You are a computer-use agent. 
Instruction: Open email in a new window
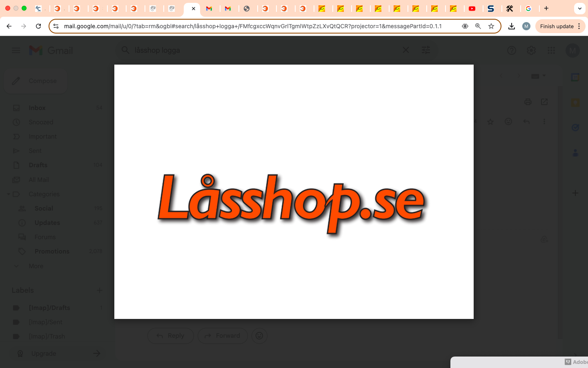click(x=544, y=102)
